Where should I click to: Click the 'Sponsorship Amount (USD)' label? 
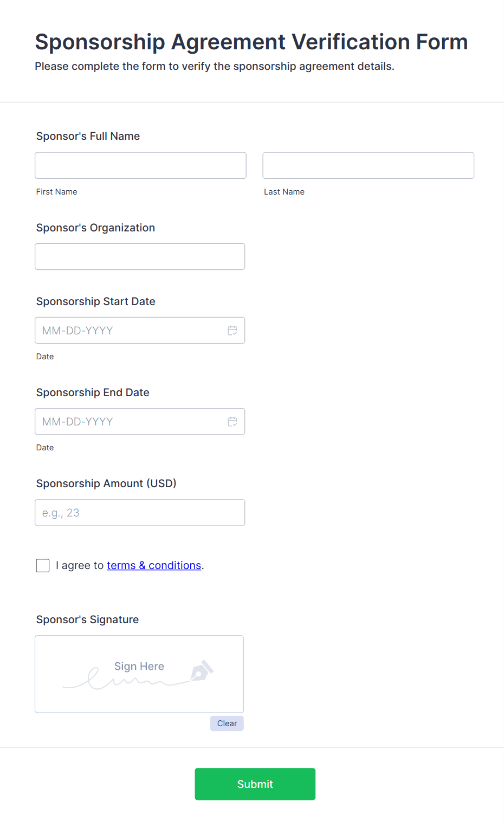106,483
